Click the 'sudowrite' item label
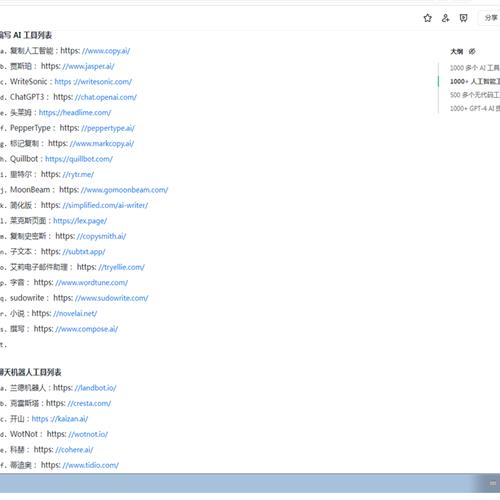Image resolution: width=500 pixels, height=500 pixels. click(x=27, y=298)
